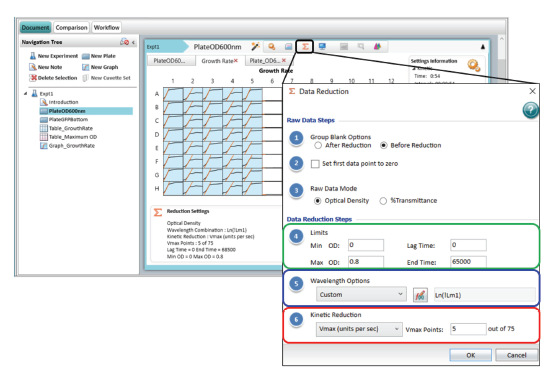Select the Before Reduction radio button
The width and height of the screenshot is (549, 379).
coord(384,145)
